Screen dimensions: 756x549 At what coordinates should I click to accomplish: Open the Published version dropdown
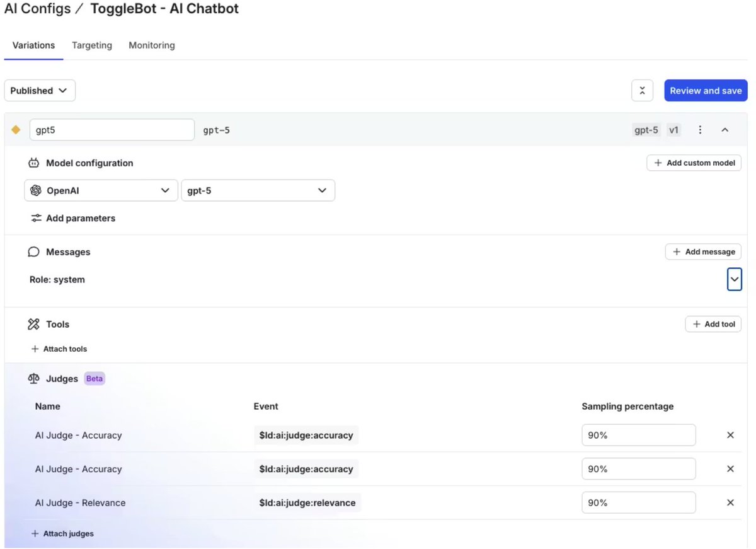(40, 91)
